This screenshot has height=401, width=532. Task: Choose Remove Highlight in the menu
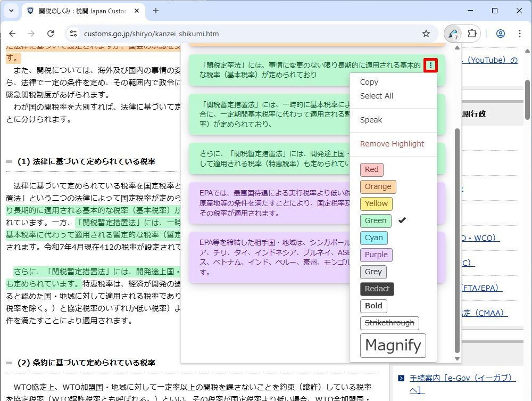pyautogui.click(x=392, y=144)
